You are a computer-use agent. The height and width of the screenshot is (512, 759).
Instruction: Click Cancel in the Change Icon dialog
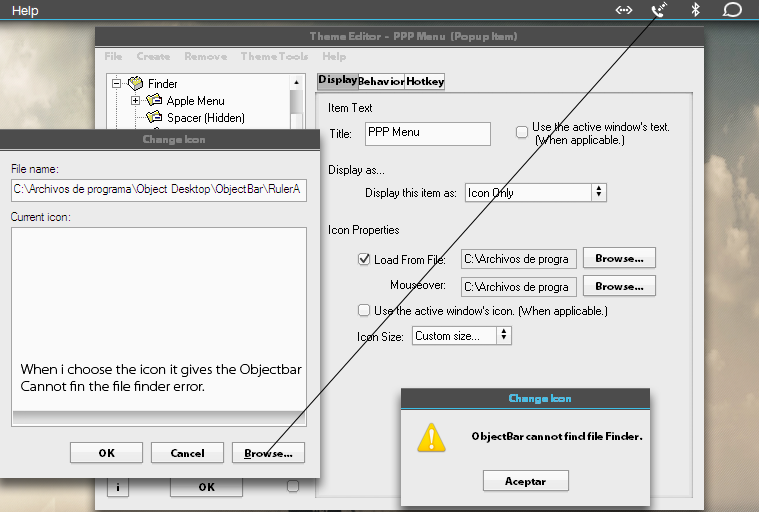[187, 453]
